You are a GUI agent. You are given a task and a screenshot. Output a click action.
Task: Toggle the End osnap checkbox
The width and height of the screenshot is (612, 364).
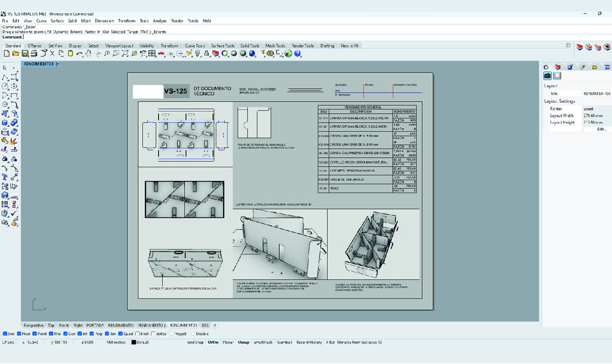coord(5,334)
